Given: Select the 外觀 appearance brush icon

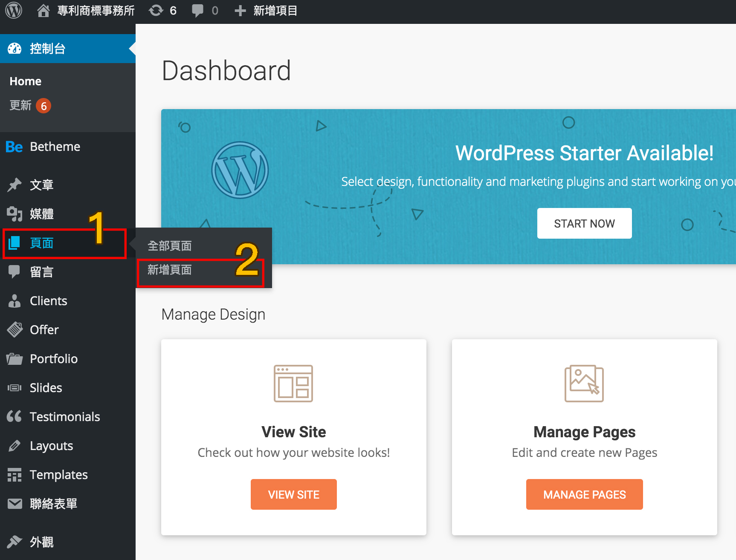Looking at the screenshot, I should point(14,542).
